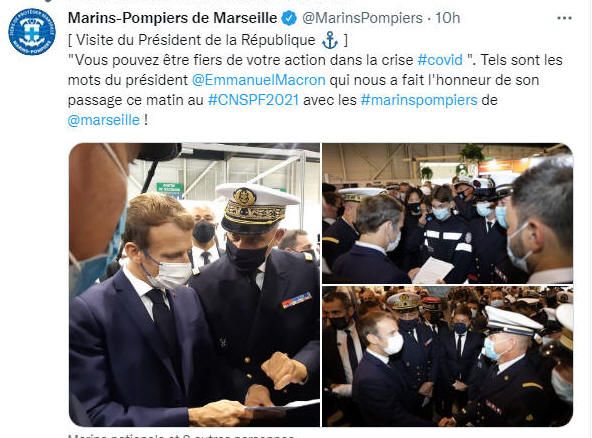Click tagged people text under the photos
Image resolution: width=592 pixels, height=438 pixels.
[x=181, y=436]
